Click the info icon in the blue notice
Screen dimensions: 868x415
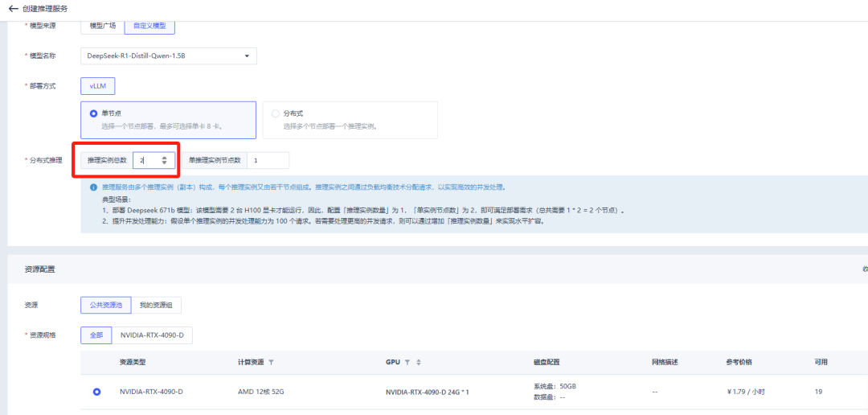[92, 187]
